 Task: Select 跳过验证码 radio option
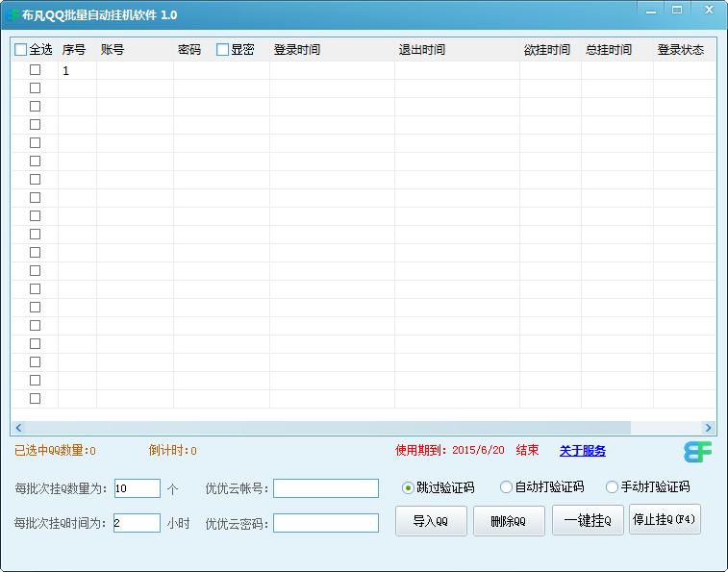(408, 487)
